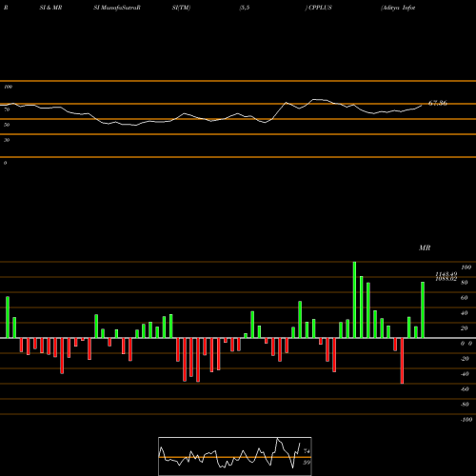The width and height of the screenshot is (476, 476).
Task: Click the Aditya Infot company name
Action: [x=398, y=8]
